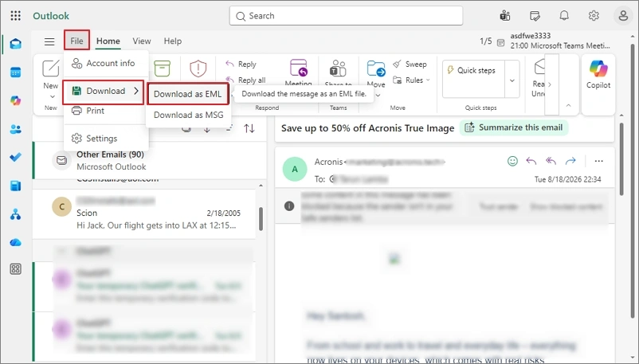Open more actions ellipsis in message

pos(598,161)
